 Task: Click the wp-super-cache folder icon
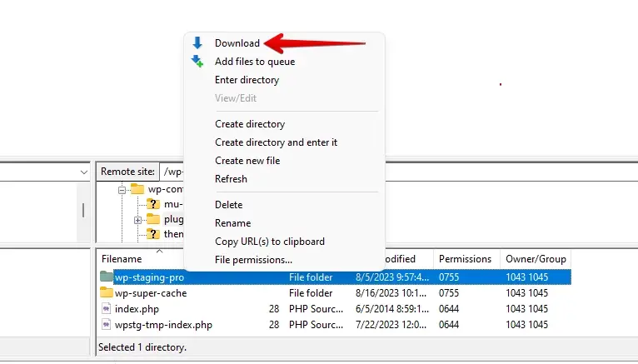(x=107, y=292)
